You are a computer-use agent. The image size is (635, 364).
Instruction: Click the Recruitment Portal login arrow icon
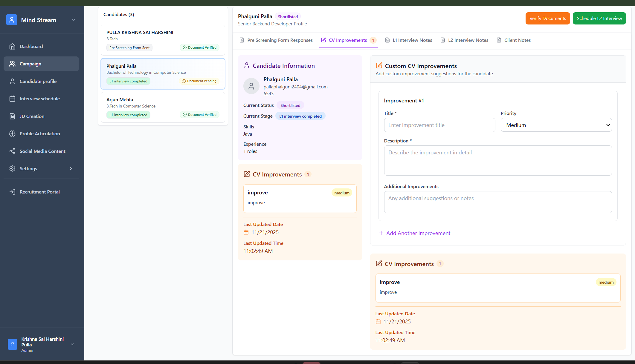tap(12, 192)
